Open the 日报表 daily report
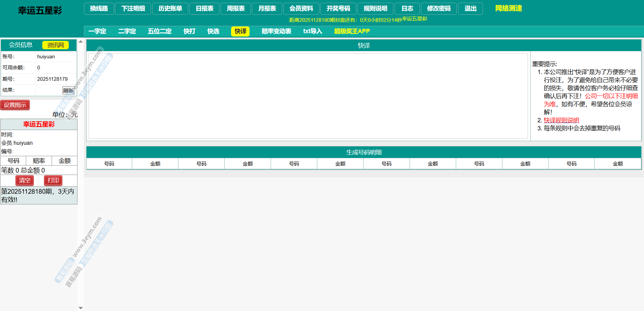The height and width of the screenshot is (311, 644). tap(204, 9)
